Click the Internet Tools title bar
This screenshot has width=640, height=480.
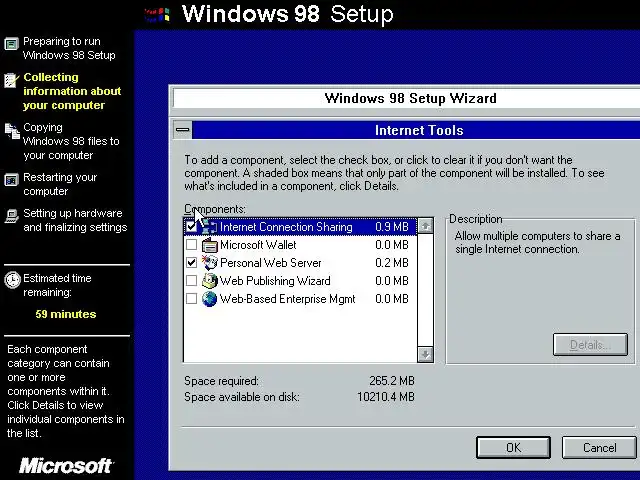coord(416,130)
